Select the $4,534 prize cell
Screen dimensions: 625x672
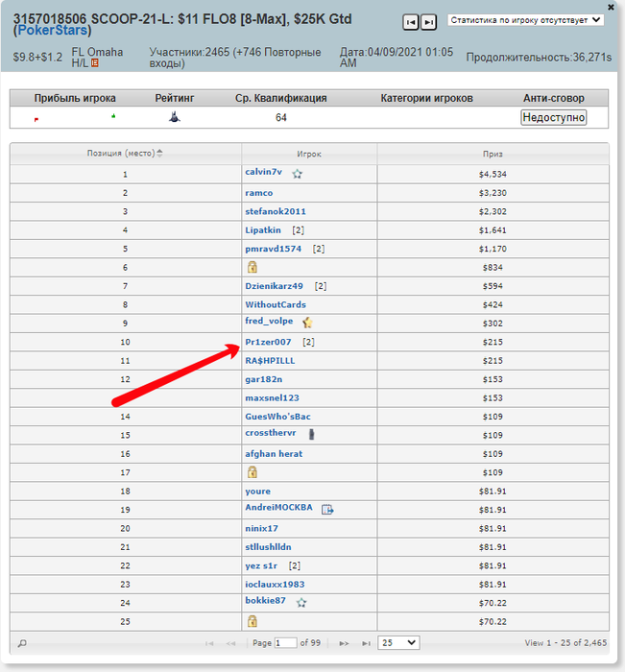pyautogui.click(x=493, y=175)
